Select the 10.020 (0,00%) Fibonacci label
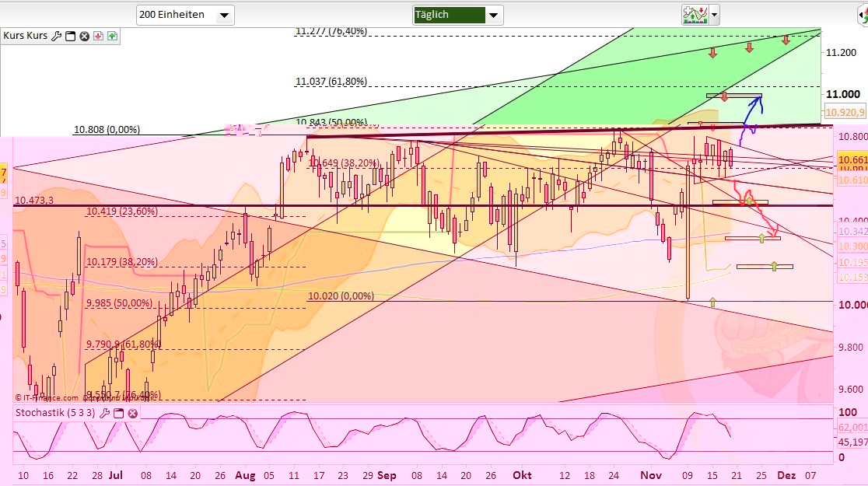 click(341, 295)
